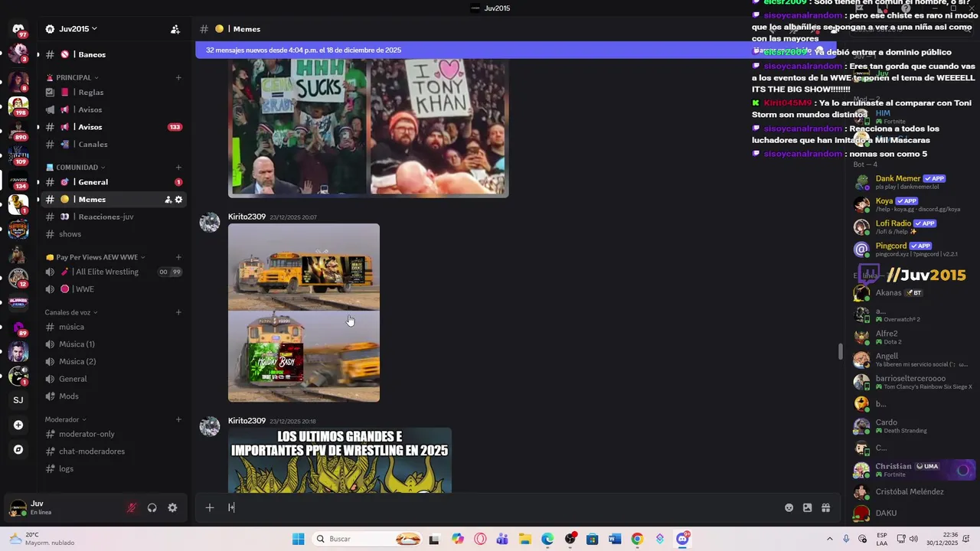Collapse the Moderador category
Image resolution: width=980 pixels, height=551 pixels.
[x=66, y=419]
